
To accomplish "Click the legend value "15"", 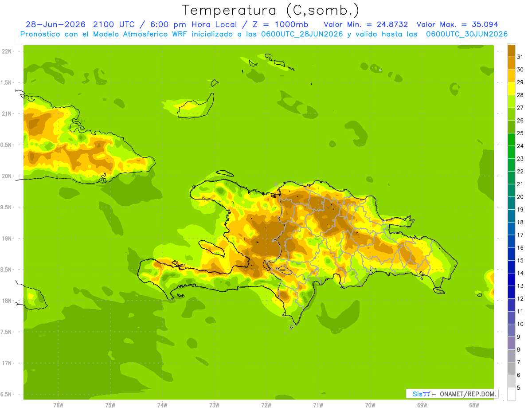I will click(x=520, y=260).
